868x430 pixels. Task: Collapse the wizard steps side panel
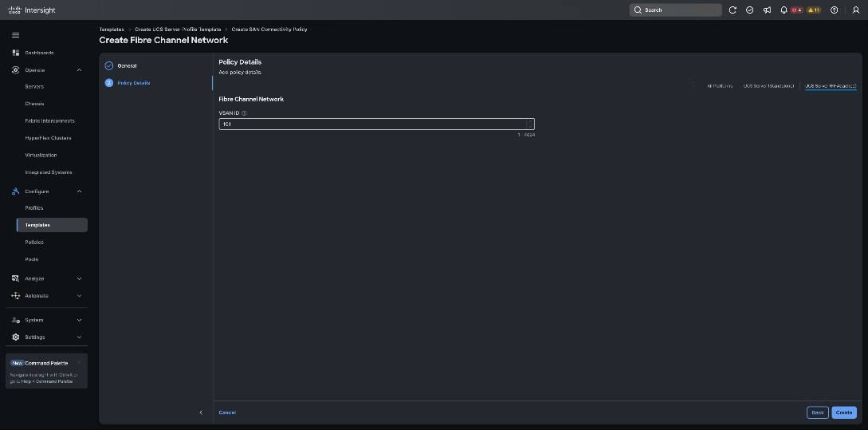click(201, 412)
